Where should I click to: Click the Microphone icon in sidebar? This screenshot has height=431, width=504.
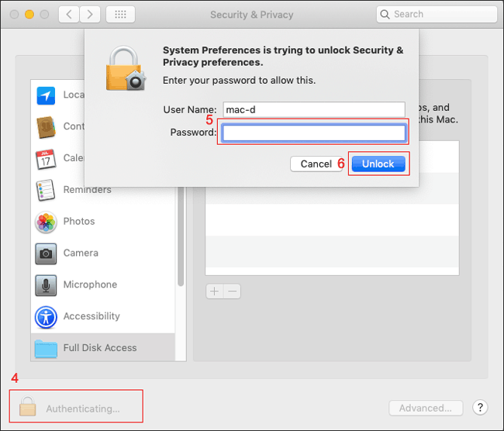[47, 285]
